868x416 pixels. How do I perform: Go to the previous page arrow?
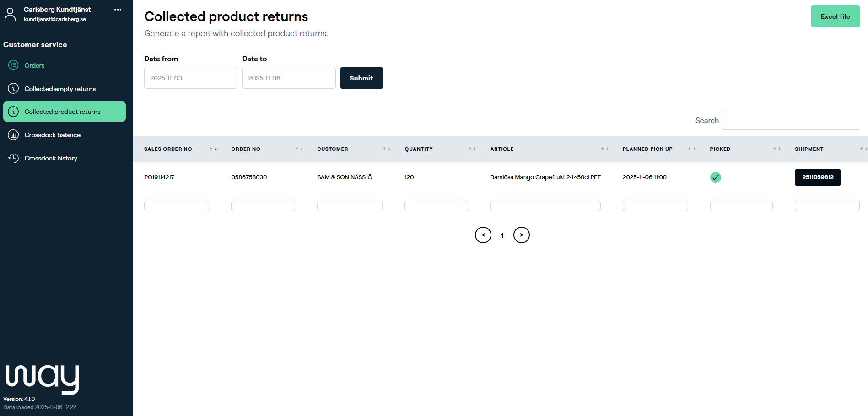(483, 235)
